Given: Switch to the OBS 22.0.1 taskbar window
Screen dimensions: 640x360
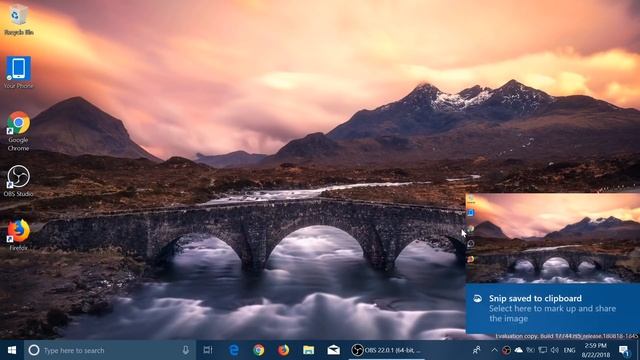Looking at the screenshot, I should [386, 350].
